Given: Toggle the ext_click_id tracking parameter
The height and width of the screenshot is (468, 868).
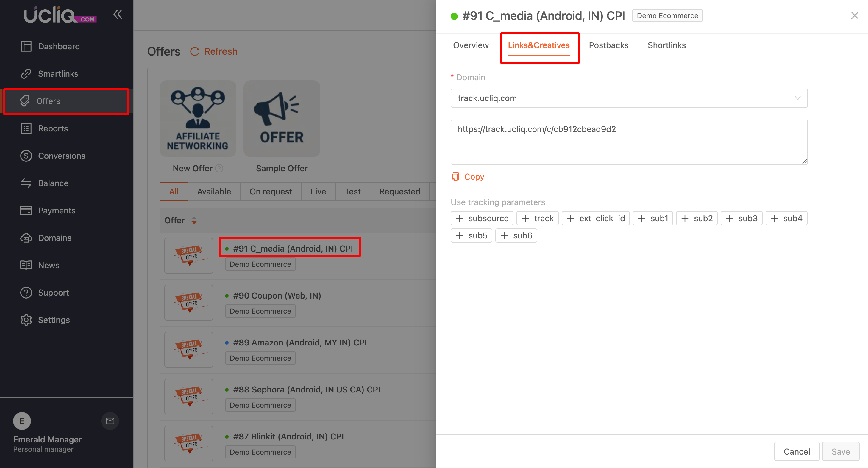Looking at the screenshot, I should point(595,218).
